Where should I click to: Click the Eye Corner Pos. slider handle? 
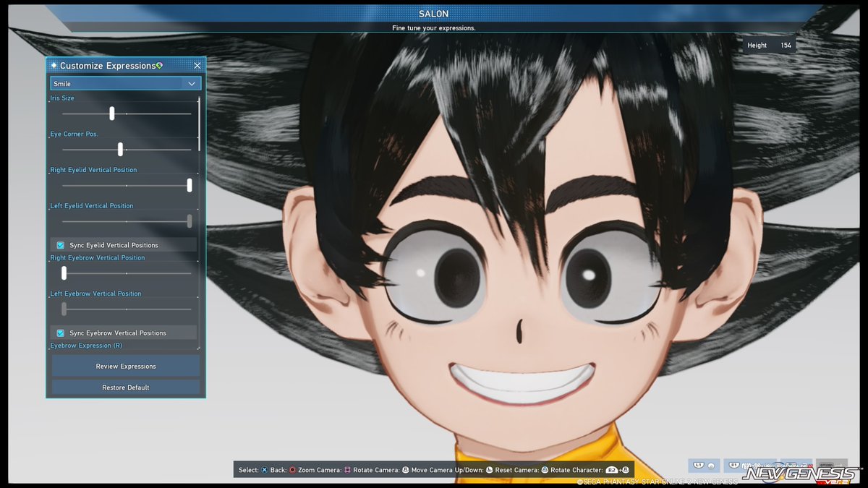120,150
